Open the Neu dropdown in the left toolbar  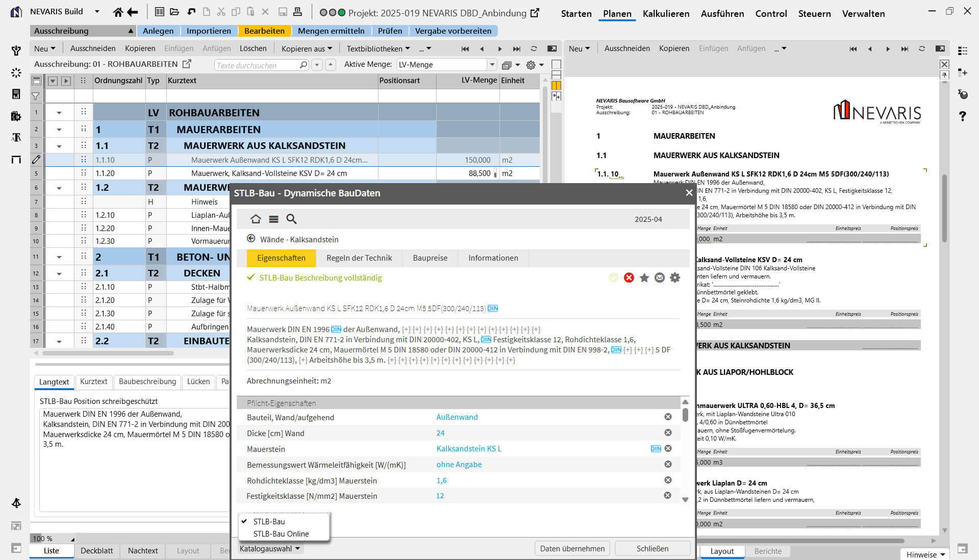44,48
